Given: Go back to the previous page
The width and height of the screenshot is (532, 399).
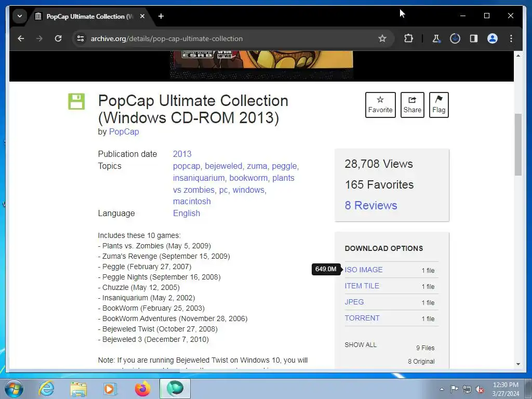Looking at the screenshot, I should coord(21,38).
